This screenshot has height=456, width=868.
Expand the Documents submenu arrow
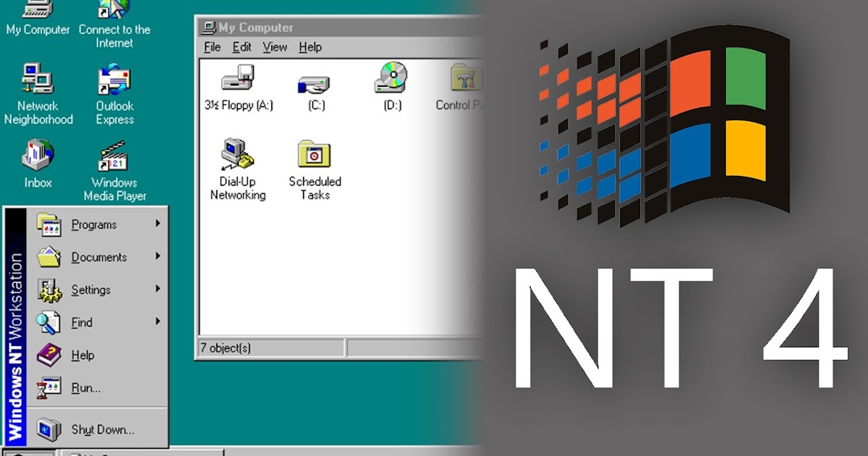[x=157, y=256]
